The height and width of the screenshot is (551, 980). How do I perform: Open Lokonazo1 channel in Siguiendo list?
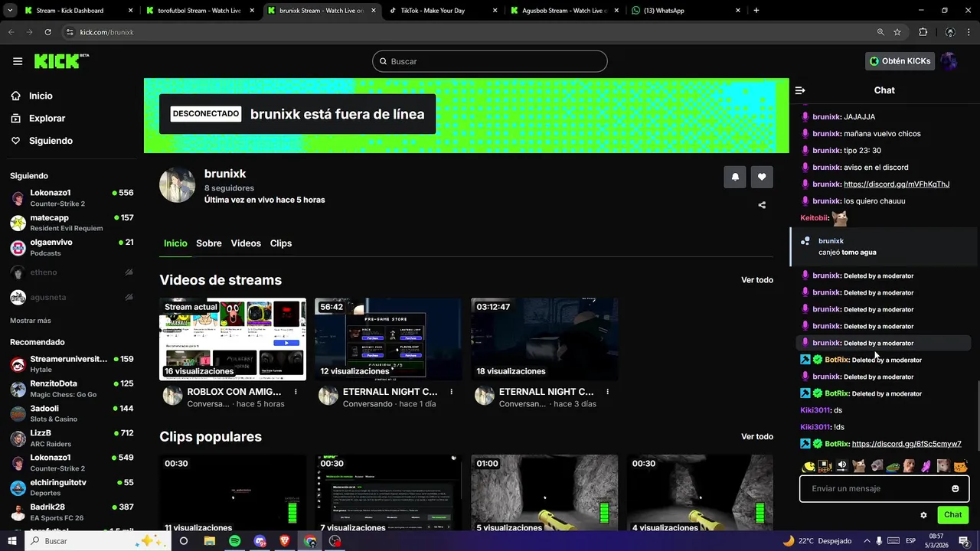point(72,198)
